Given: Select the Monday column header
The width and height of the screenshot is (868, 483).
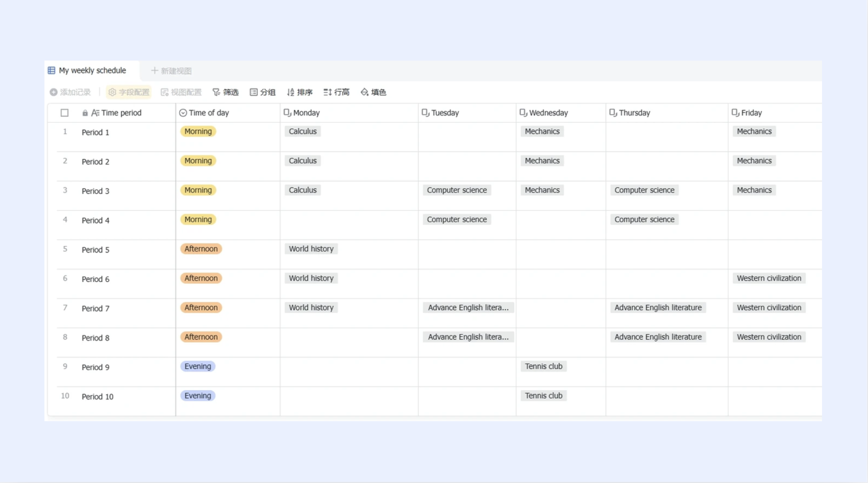Looking at the screenshot, I should pos(349,113).
